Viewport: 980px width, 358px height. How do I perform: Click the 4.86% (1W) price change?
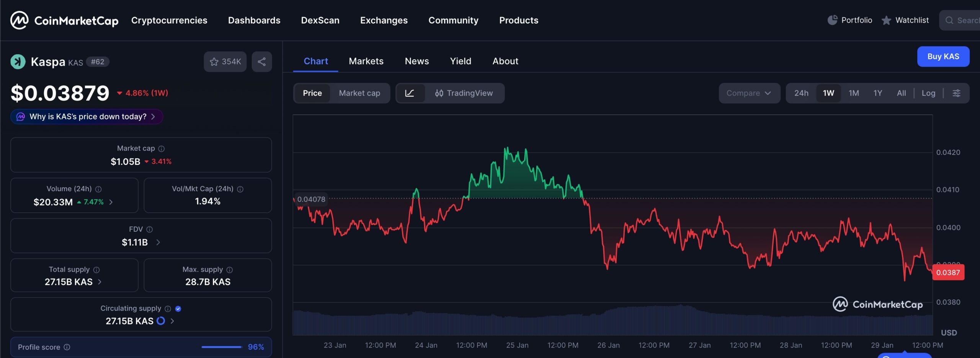pos(142,93)
